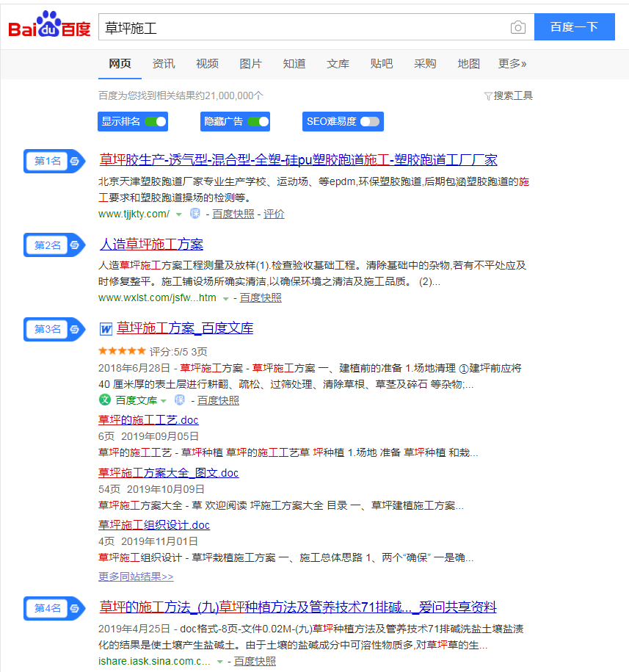
Task: Click the ishare.iask.sina.com.c... URL
Action: click(154, 661)
